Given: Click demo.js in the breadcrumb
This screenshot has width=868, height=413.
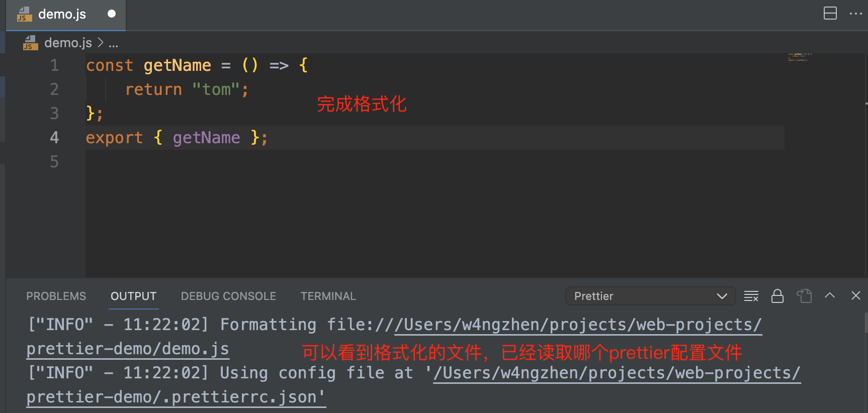Looking at the screenshot, I should [68, 43].
